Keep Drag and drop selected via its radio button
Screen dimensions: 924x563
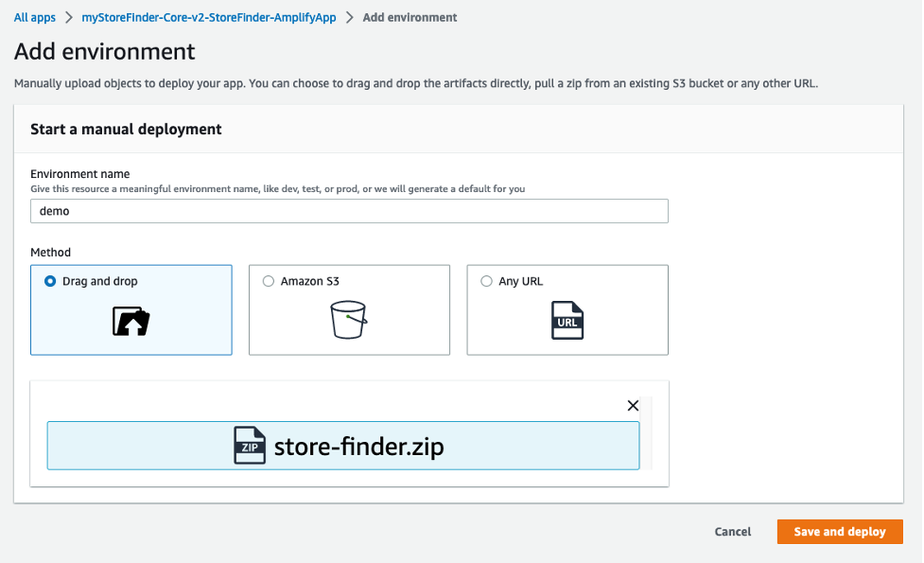[51, 281]
